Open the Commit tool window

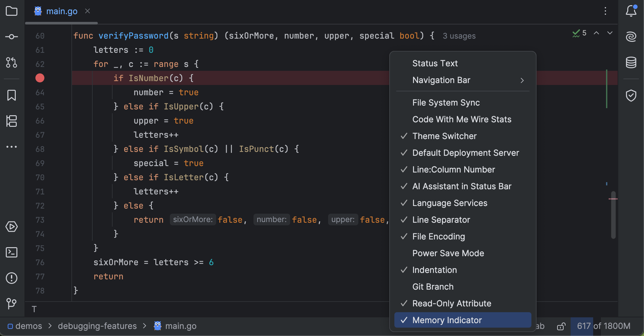[12, 37]
